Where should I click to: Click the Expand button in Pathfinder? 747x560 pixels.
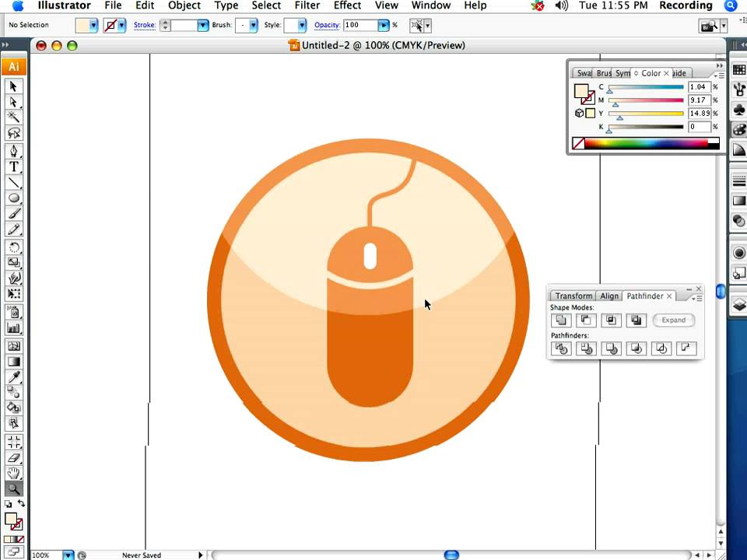click(673, 320)
